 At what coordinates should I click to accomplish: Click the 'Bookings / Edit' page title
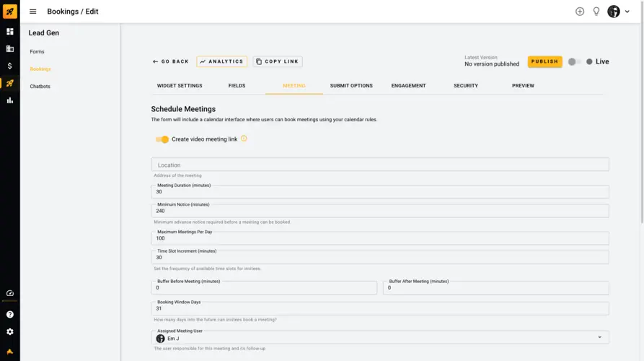[73, 12]
